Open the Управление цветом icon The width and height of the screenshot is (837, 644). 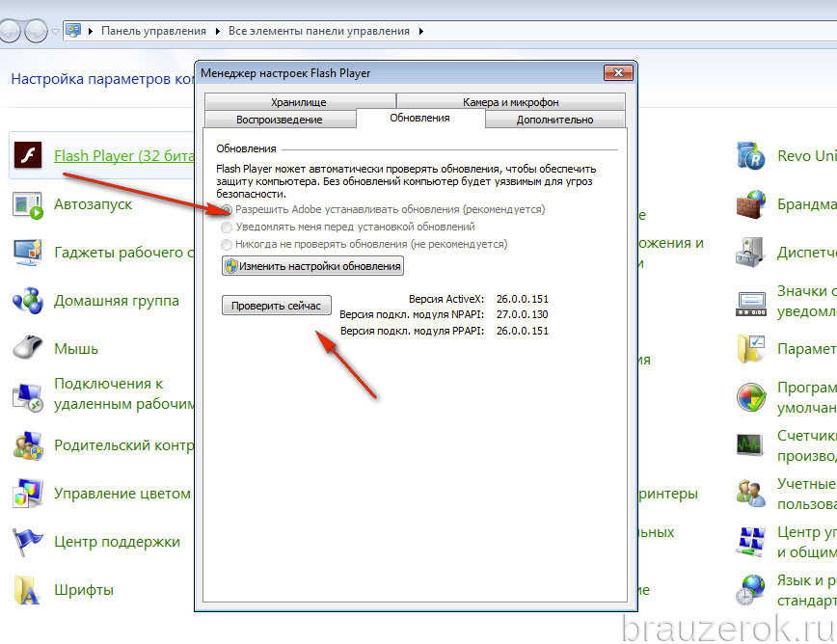pos(28,494)
